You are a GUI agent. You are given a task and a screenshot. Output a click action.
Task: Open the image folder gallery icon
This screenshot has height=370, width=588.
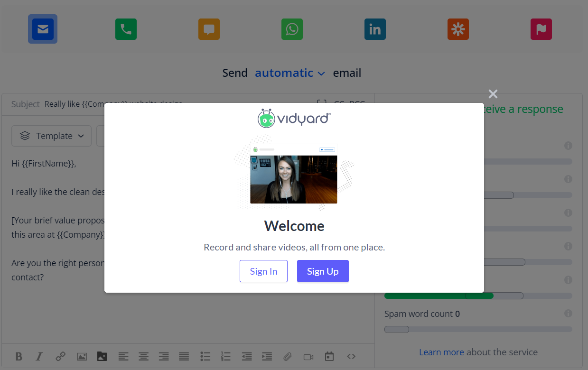[102, 356]
